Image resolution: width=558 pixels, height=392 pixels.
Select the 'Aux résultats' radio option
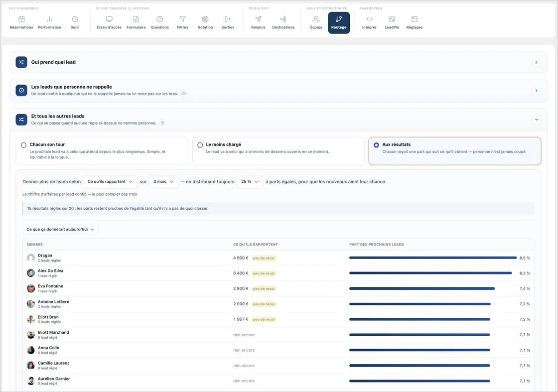376,145
